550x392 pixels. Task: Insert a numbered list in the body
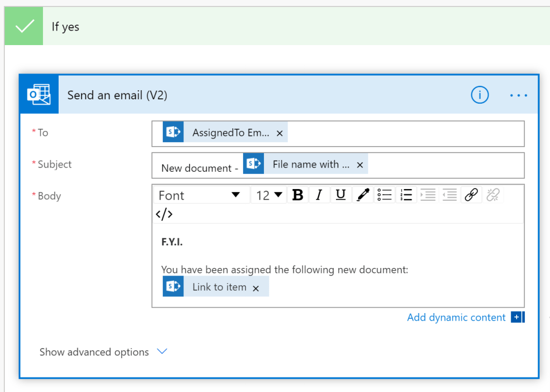click(x=406, y=195)
